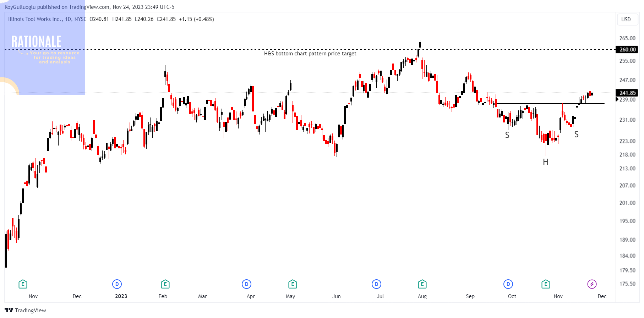This screenshot has width=644, height=318.
Task: Open the TradingView logo at the bottom
Action: pyautogui.click(x=25, y=311)
